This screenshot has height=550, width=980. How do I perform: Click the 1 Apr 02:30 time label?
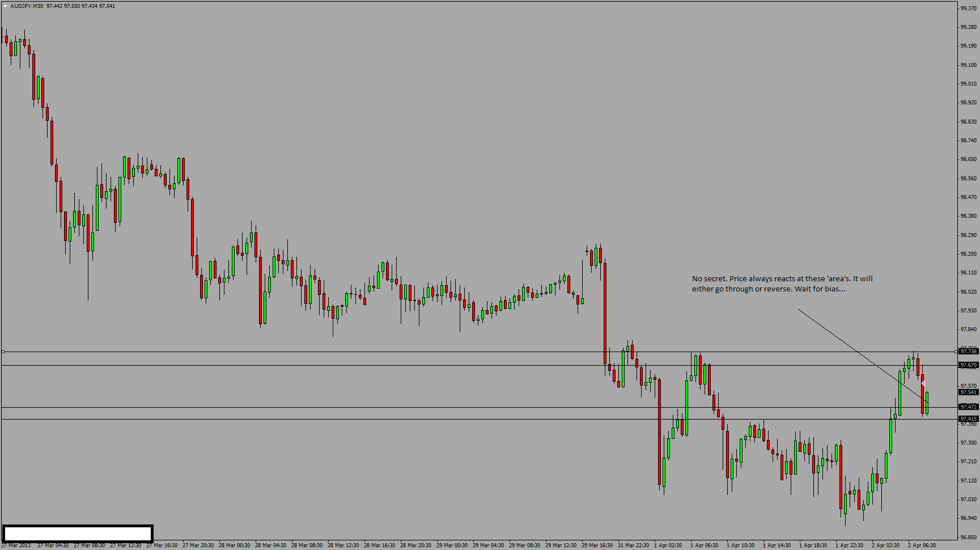pyautogui.click(x=668, y=545)
